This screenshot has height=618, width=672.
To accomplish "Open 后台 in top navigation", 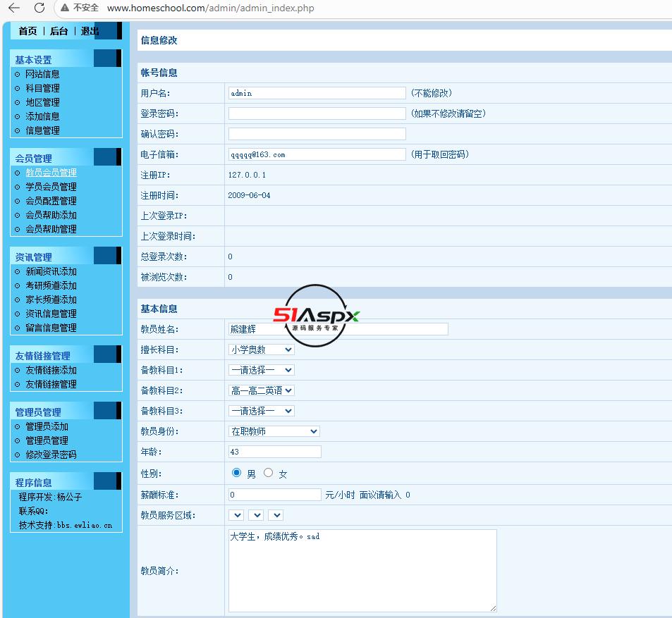I will pos(59,31).
